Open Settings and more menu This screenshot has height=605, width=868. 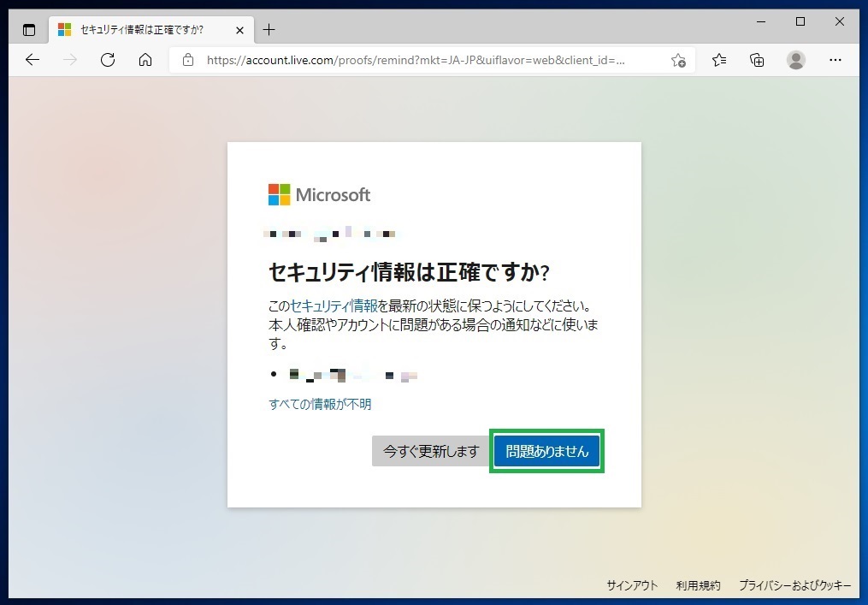pos(836,60)
